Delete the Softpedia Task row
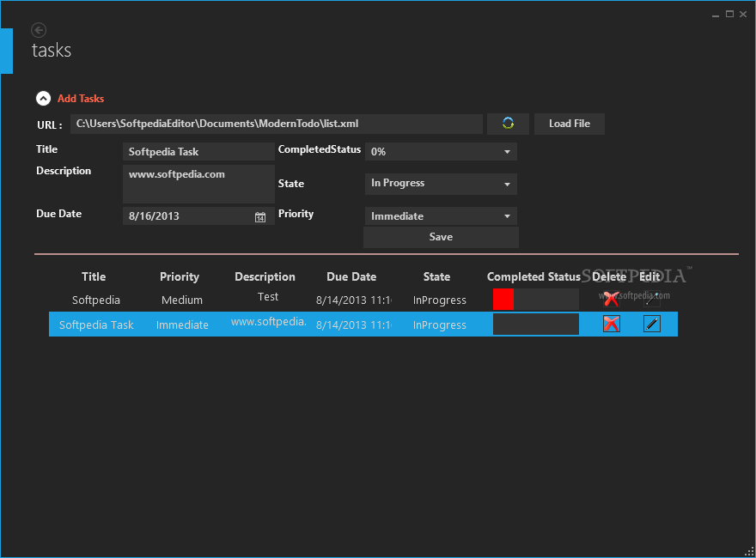The image size is (756, 558). [612, 324]
